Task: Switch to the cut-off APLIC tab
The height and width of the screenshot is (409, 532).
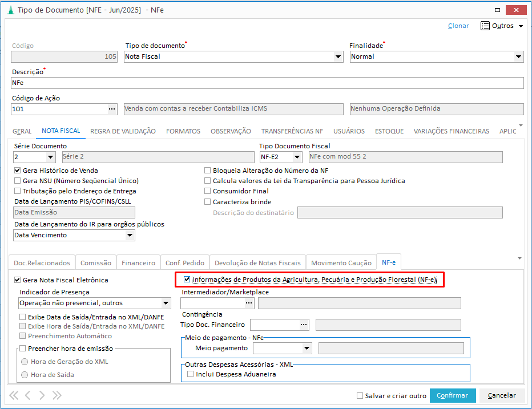Action: tap(507, 131)
